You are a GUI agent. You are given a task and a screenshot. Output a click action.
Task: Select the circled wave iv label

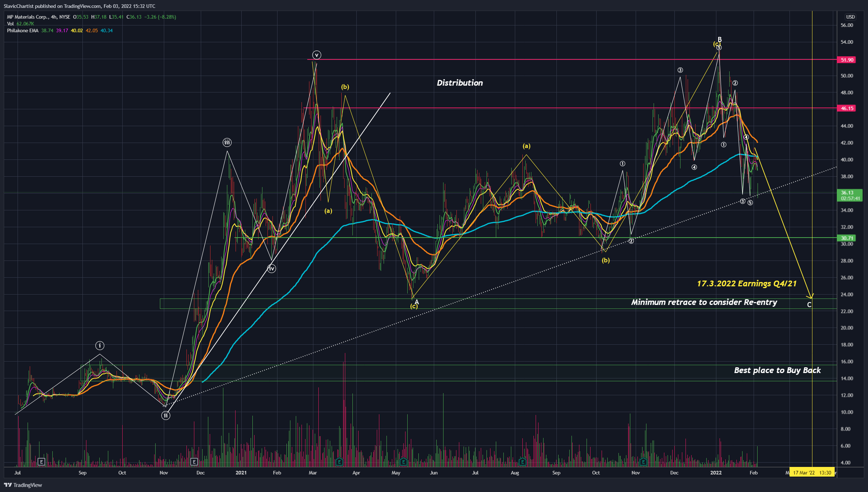point(271,268)
